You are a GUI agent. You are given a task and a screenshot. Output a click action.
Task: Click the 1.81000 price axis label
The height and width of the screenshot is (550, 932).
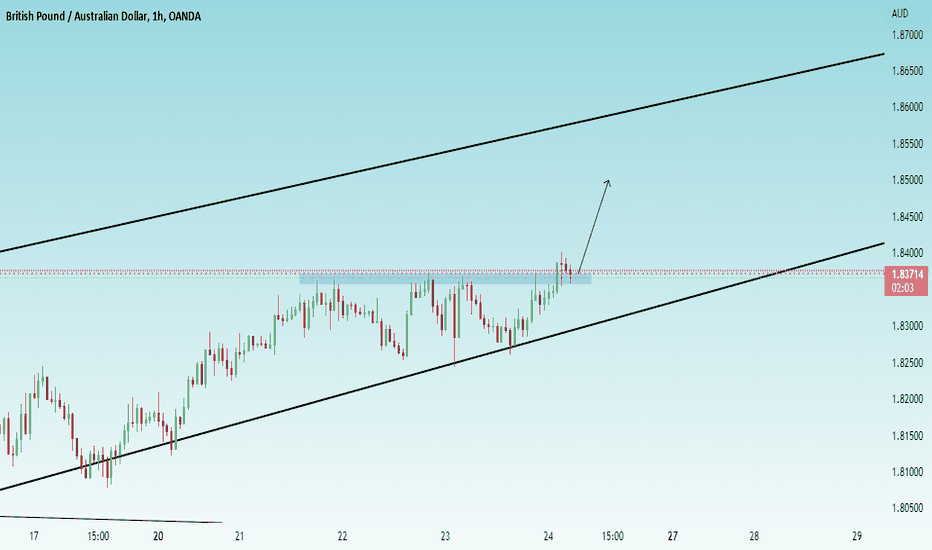(x=908, y=472)
